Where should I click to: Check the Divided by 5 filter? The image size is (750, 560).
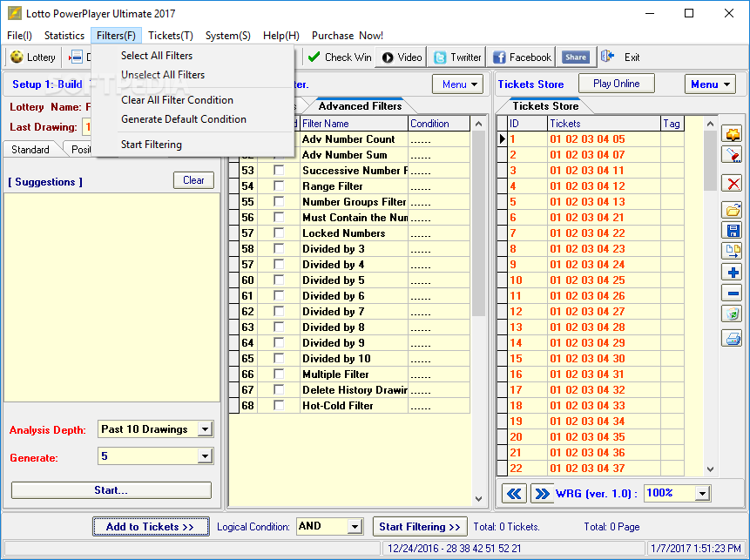click(279, 280)
